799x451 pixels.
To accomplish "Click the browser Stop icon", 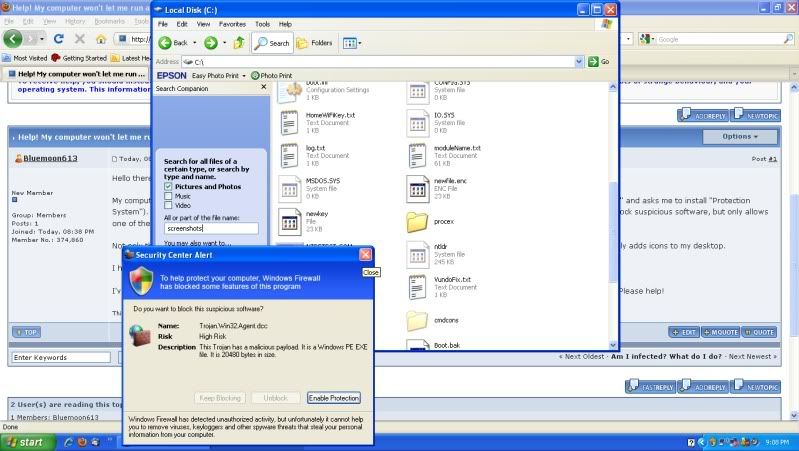I will [x=79, y=39].
